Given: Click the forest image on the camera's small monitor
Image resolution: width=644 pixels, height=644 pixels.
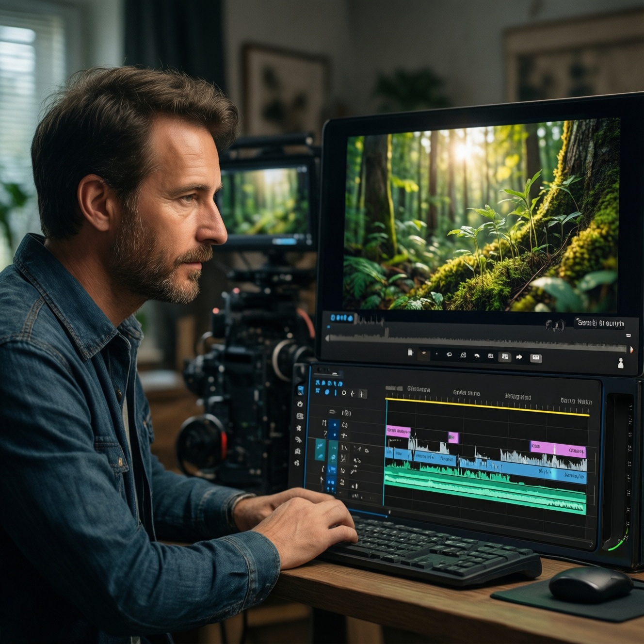Looking at the screenshot, I should pyautogui.click(x=265, y=201).
